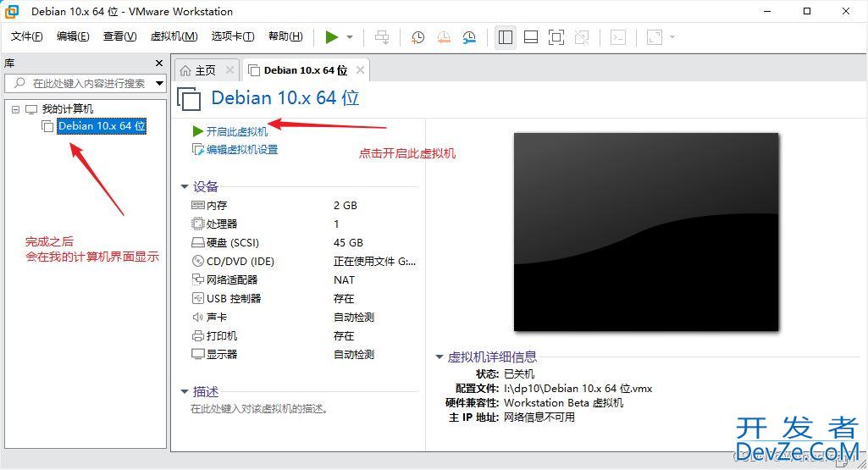Collapse the 设备 section
This screenshot has height=470, width=868.
[x=185, y=186]
